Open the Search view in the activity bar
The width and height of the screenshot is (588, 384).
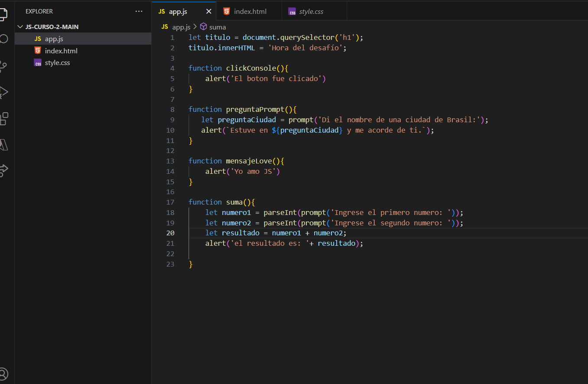click(3, 39)
